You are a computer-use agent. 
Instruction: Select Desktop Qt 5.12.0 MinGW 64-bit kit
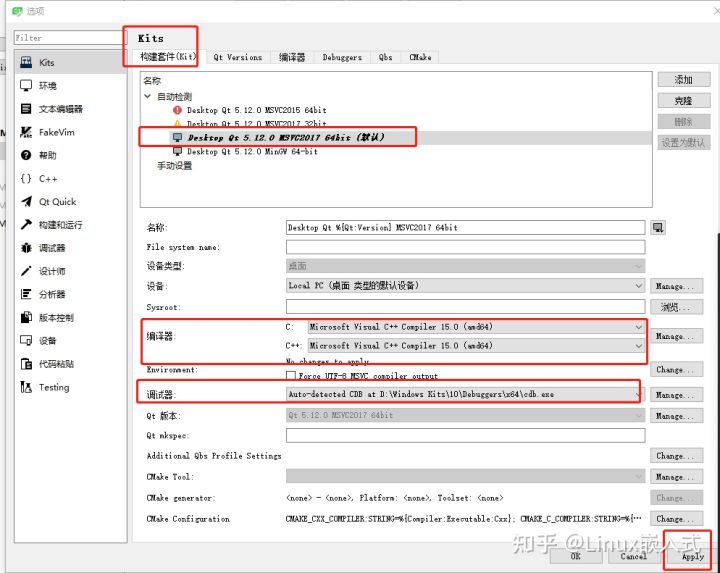(x=252, y=152)
